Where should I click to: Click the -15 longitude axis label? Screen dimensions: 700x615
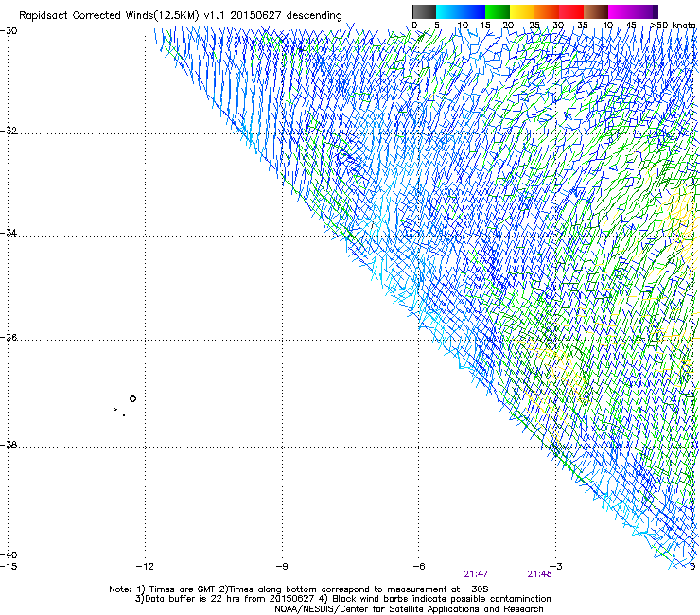click(x=9, y=567)
